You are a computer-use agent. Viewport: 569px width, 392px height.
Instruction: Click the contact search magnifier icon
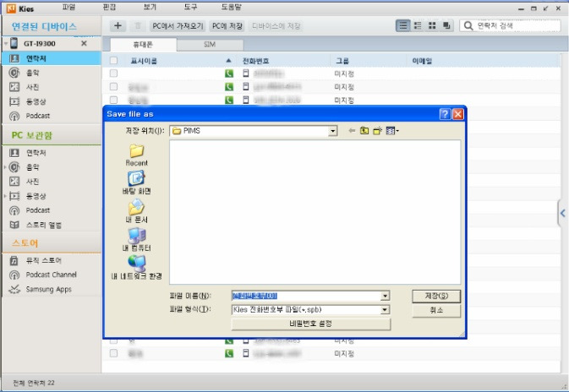(468, 25)
